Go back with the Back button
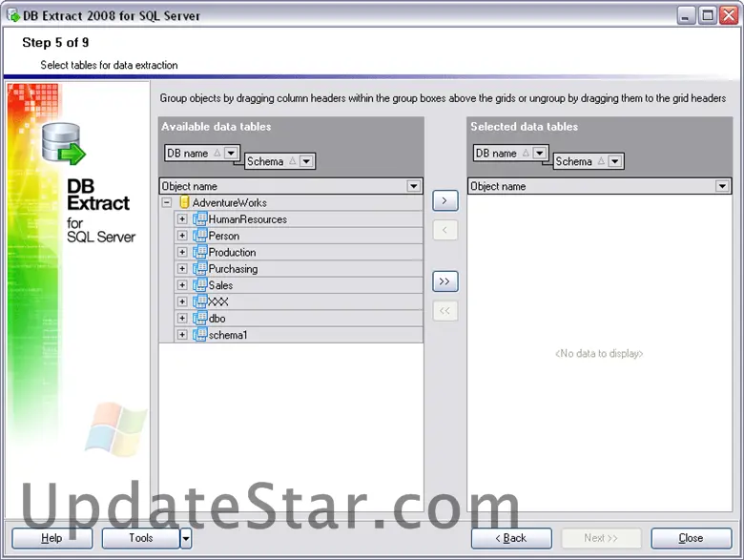The width and height of the screenshot is (744, 560). click(x=511, y=538)
